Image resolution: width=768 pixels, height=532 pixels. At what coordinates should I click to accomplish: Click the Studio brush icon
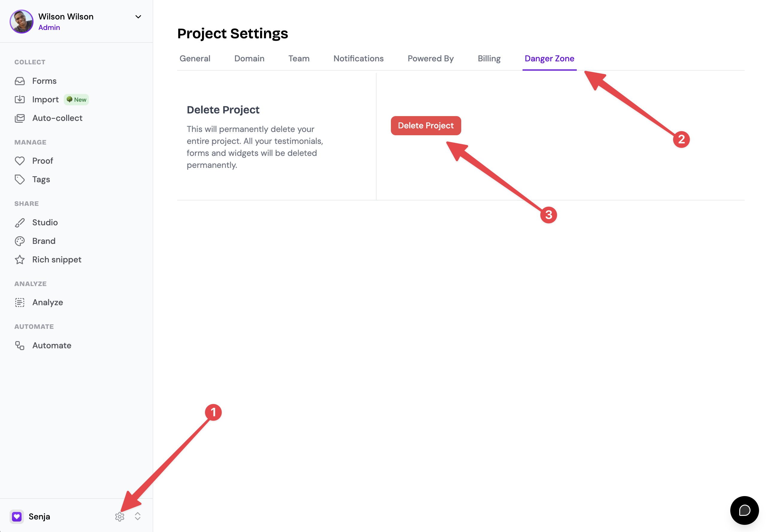pos(20,222)
